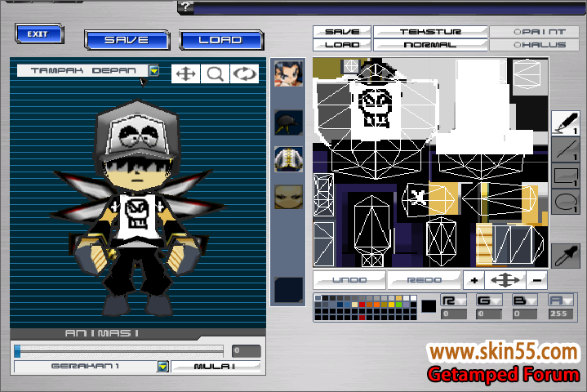Open the TAMPAK DEPAN view dropdown arrow

pos(153,70)
